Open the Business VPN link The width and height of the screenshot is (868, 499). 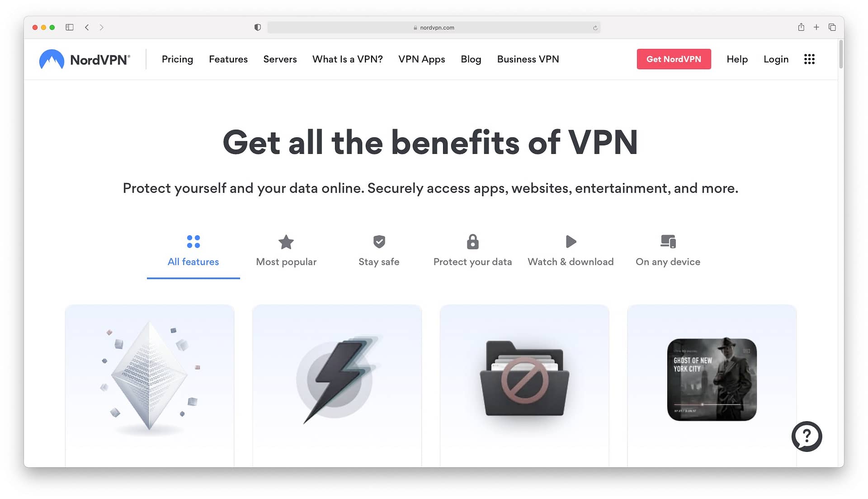click(x=528, y=59)
